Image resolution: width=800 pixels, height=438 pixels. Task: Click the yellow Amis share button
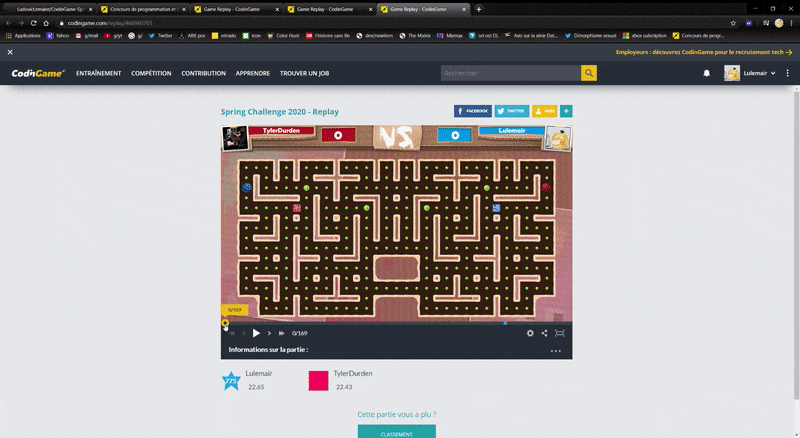pos(544,111)
